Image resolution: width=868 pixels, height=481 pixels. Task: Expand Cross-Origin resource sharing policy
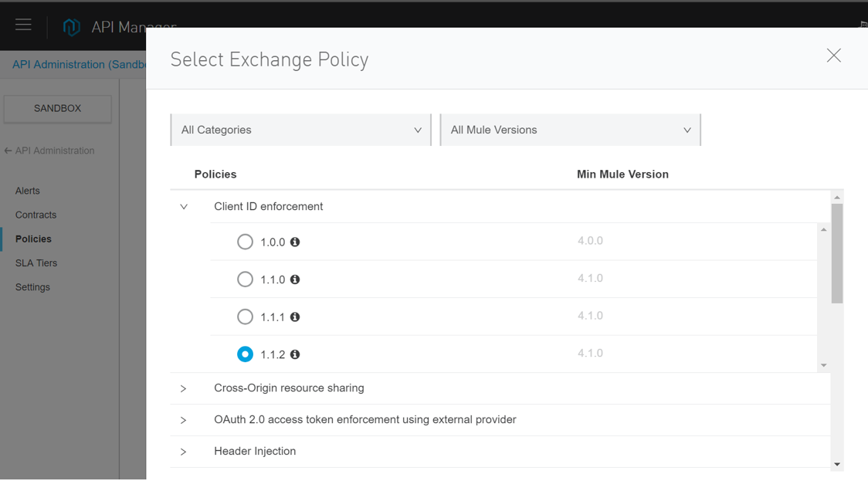click(183, 388)
